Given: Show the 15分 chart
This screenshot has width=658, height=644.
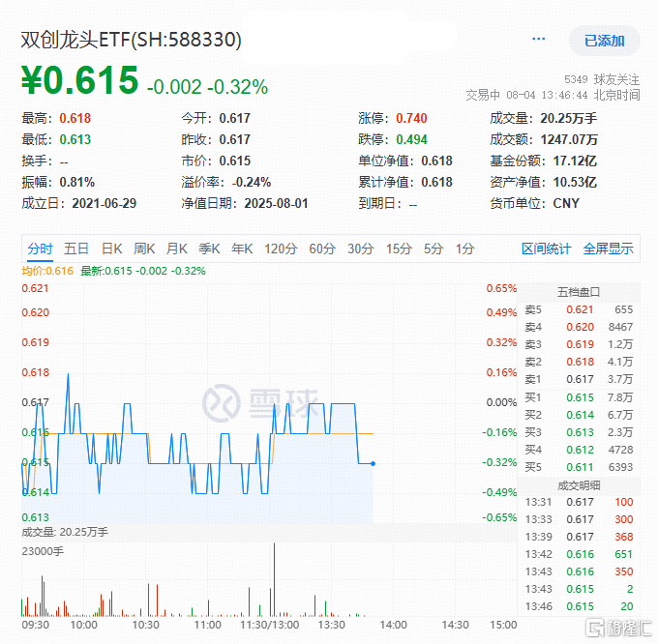Looking at the screenshot, I should click(399, 249).
